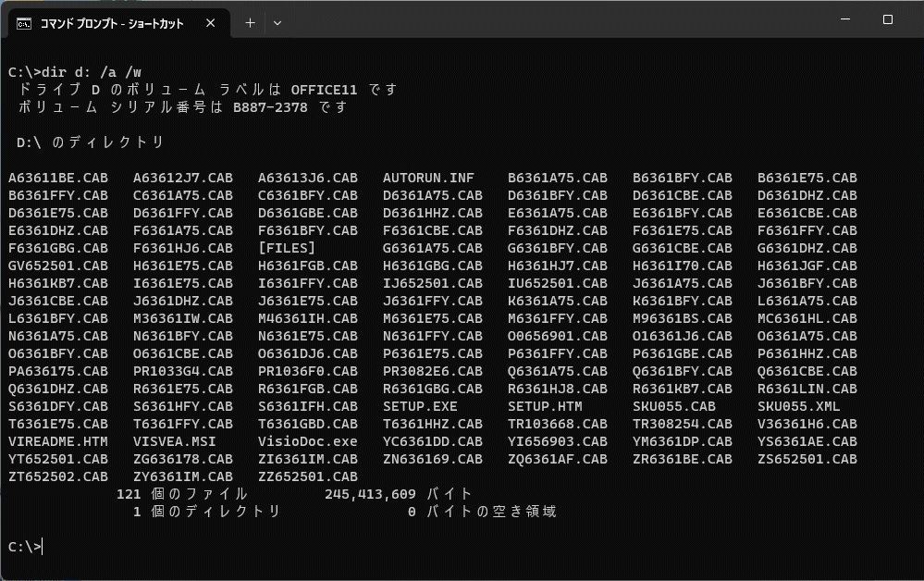Click the M96361BS.CAB file name
Viewport: 924px width, 581px height.
pos(683,319)
